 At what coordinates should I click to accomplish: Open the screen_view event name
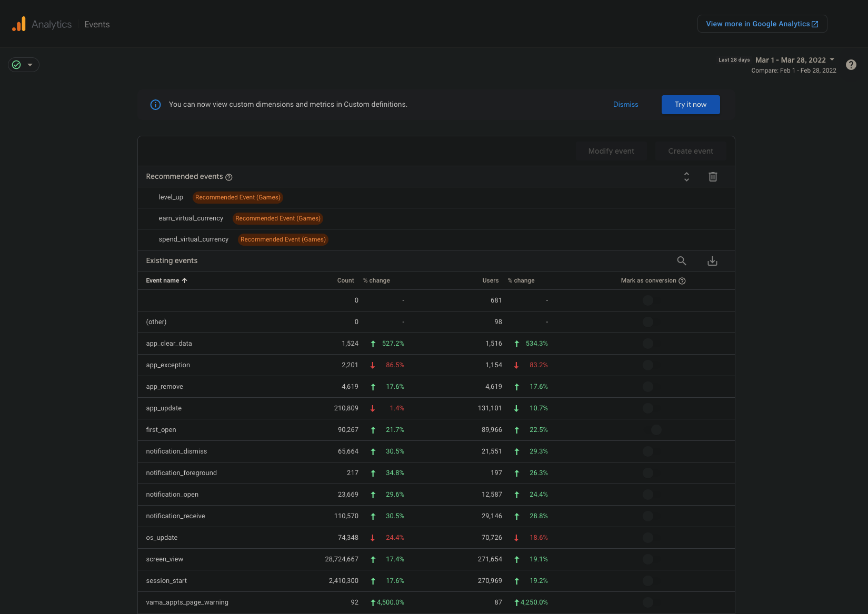[x=165, y=559]
